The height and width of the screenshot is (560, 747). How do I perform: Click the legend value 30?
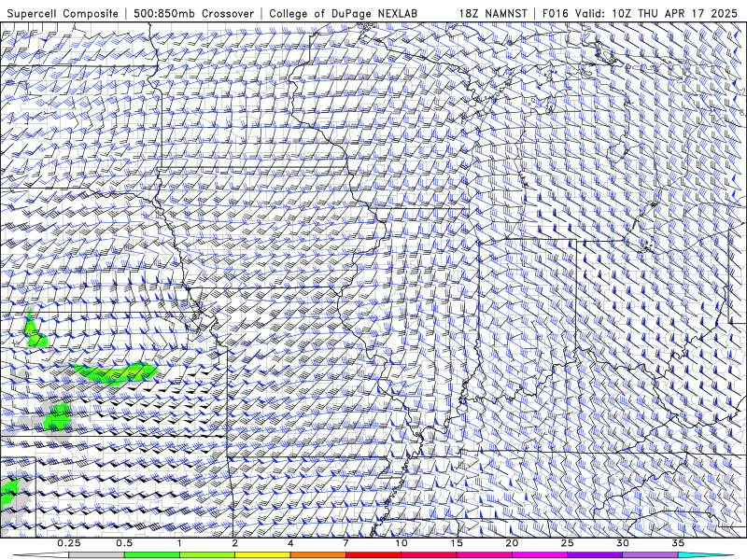click(622, 543)
